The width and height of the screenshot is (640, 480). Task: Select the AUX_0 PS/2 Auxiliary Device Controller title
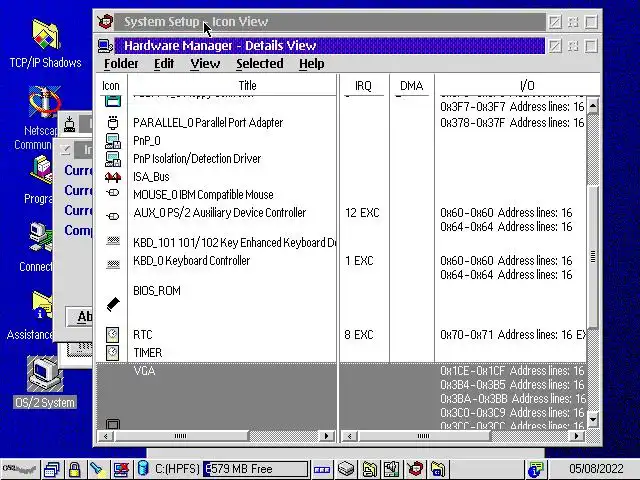[x=219, y=213]
